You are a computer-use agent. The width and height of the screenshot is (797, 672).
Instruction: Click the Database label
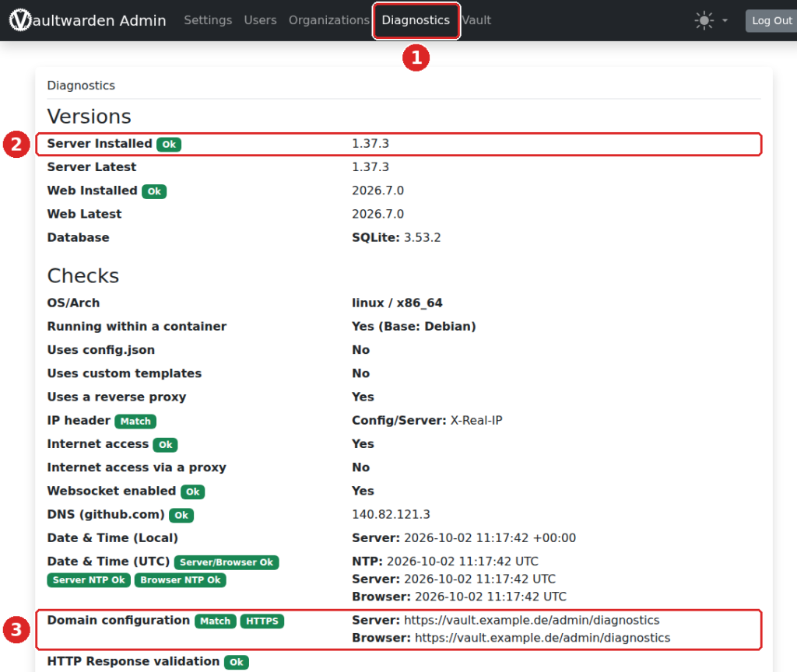tap(79, 238)
